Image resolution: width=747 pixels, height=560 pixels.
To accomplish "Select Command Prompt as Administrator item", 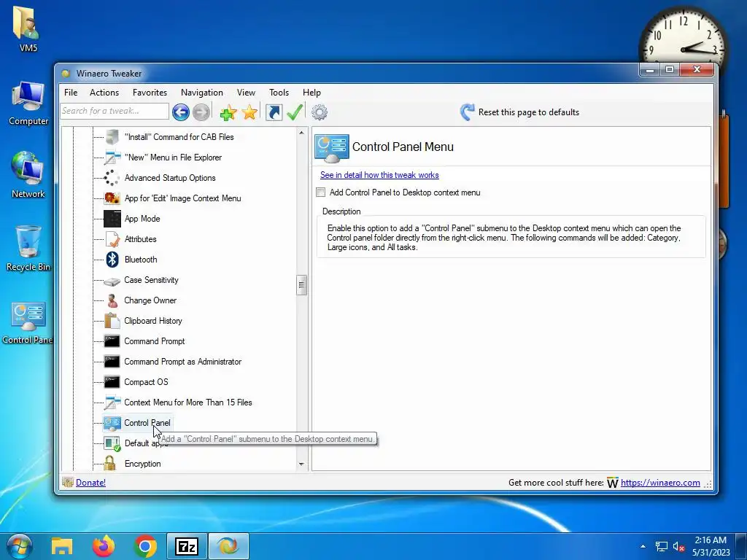I will (182, 362).
